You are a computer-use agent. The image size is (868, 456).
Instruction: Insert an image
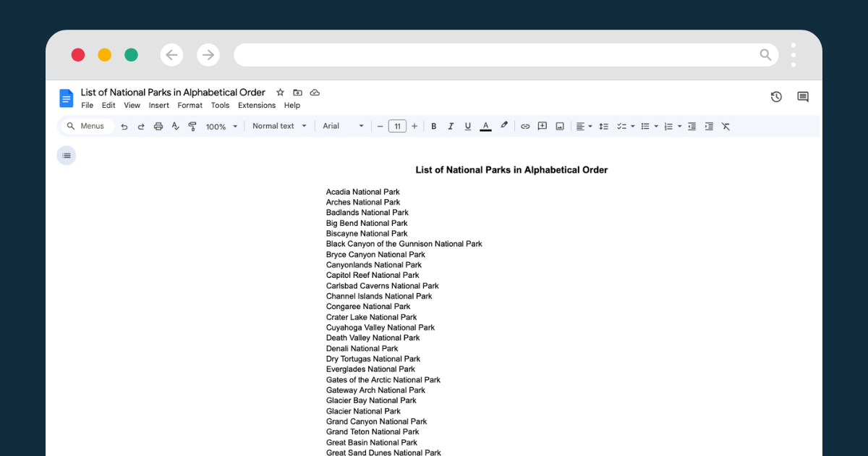tap(560, 127)
